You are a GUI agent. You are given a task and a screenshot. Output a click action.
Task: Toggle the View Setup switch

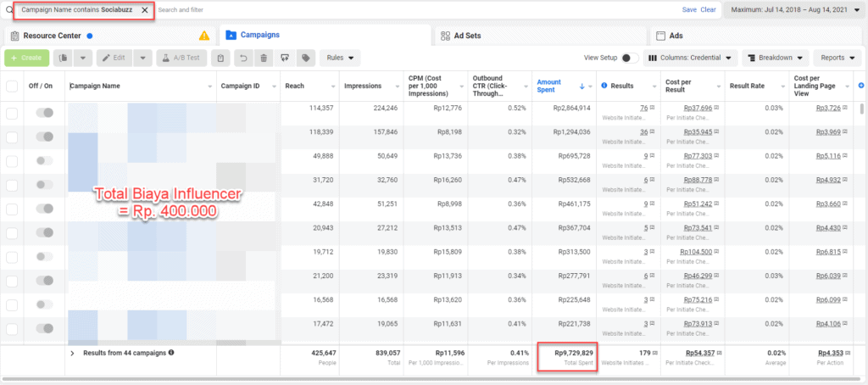pos(629,58)
